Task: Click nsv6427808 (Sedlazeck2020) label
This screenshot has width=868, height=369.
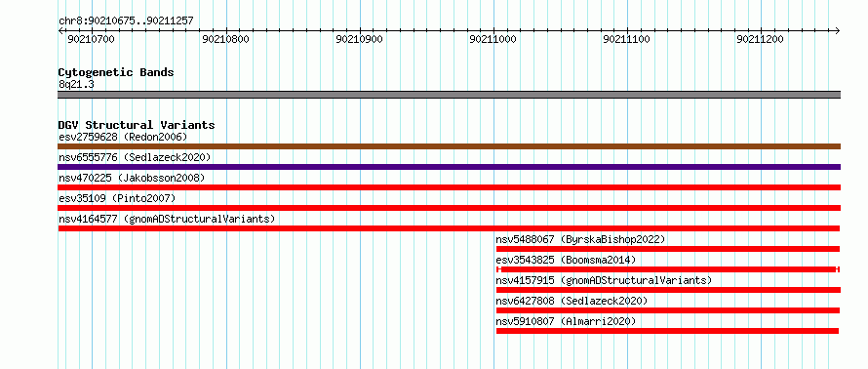Action: [x=572, y=301]
